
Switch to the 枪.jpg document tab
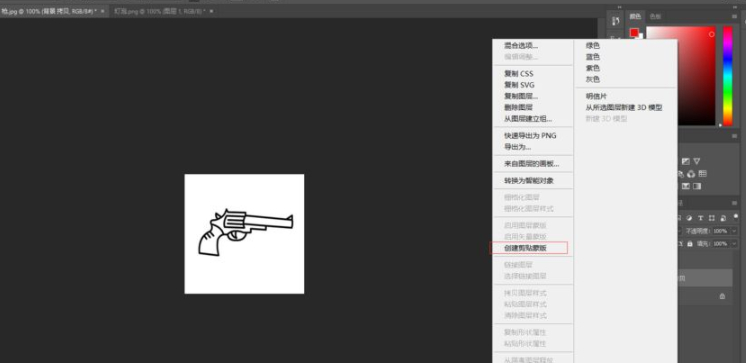point(49,11)
